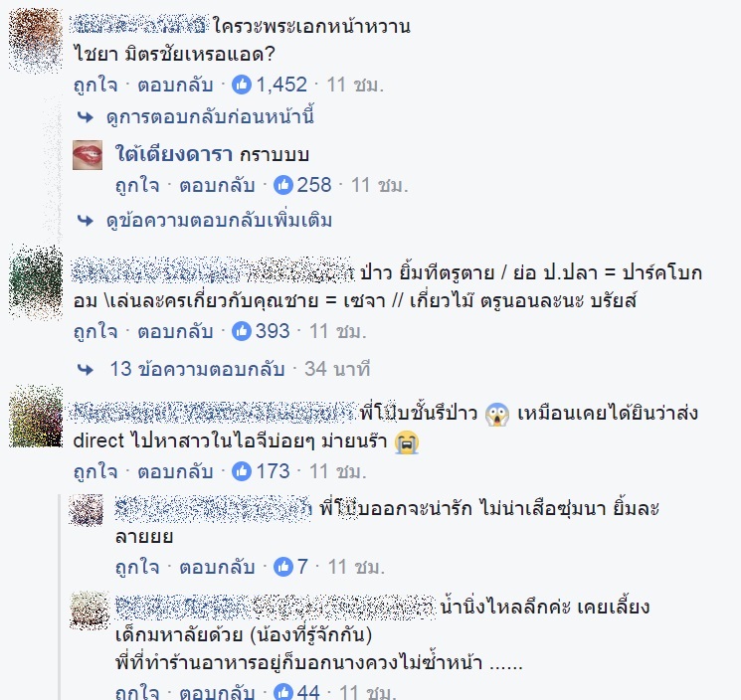
Task: Click ตอบกลับ on the 1,452-likes comment
Action: [175, 86]
